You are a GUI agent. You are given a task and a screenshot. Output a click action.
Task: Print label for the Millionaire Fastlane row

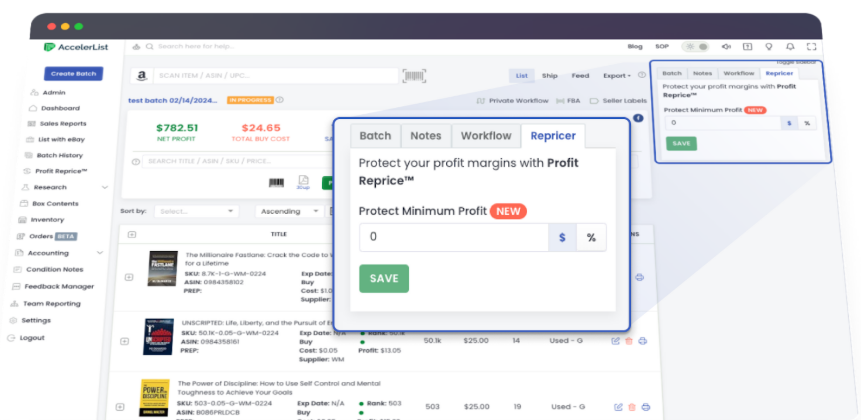(x=640, y=277)
